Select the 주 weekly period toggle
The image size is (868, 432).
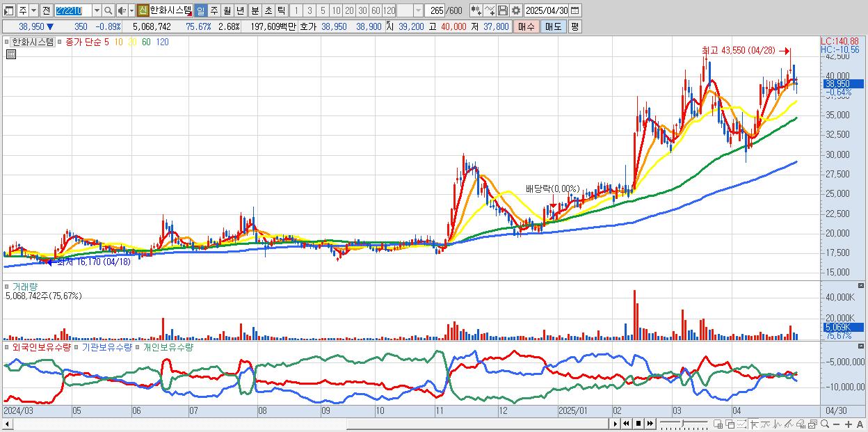214,10
